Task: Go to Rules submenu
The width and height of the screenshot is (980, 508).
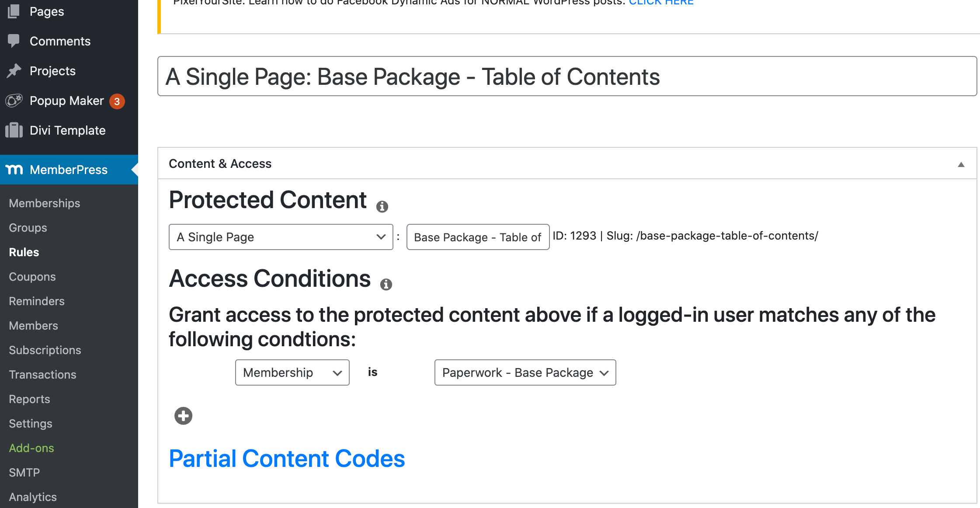Action: click(x=24, y=252)
